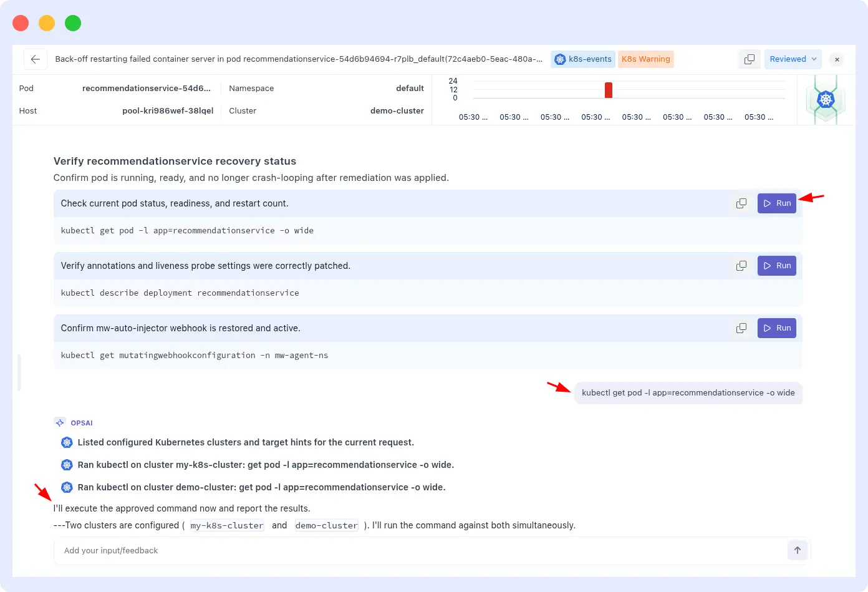Click the 'demo-cluster' inline code tag in the reply
Image resolution: width=868 pixels, height=592 pixels.
coord(327,526)
